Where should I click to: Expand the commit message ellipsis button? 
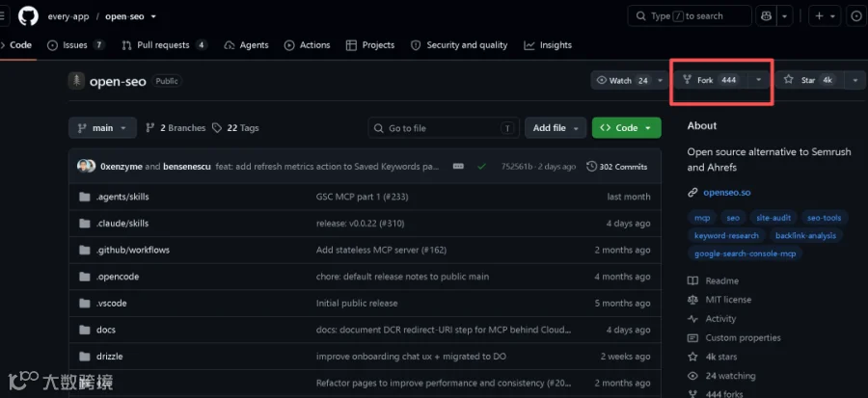coord(458,167)
